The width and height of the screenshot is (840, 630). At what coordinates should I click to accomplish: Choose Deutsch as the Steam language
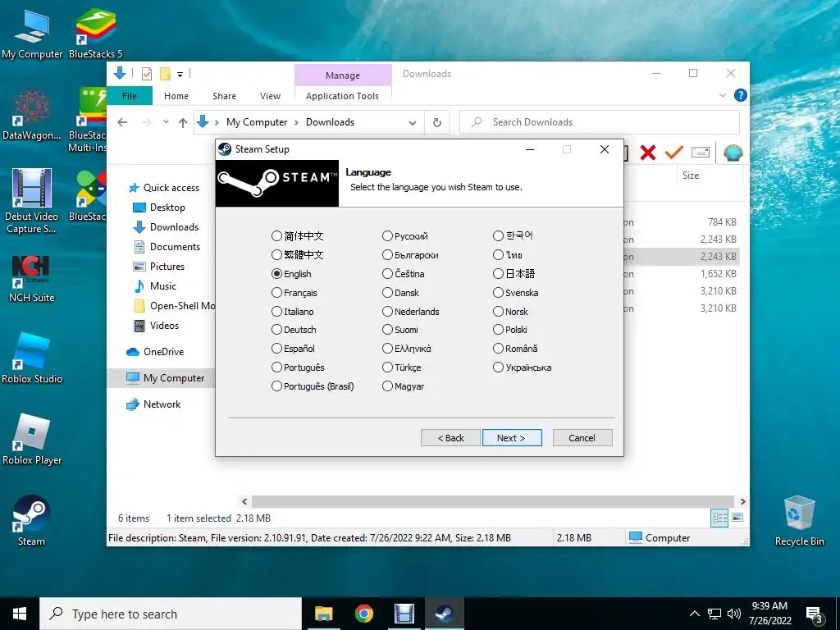[294, 330]
